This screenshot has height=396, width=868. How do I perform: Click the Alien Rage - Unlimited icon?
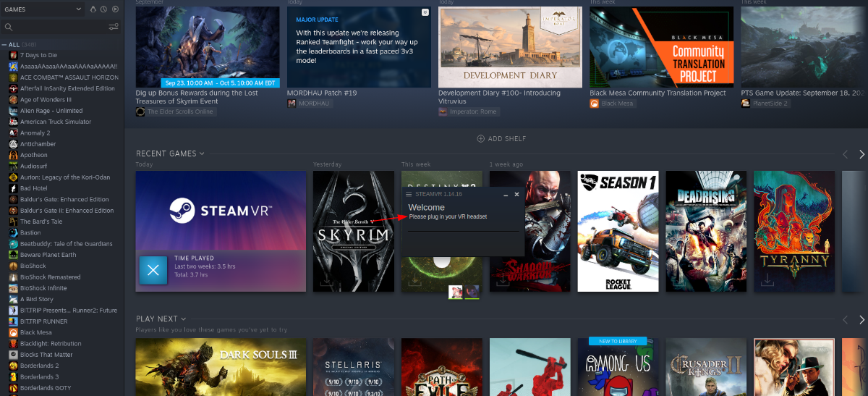tap(13, 111)
